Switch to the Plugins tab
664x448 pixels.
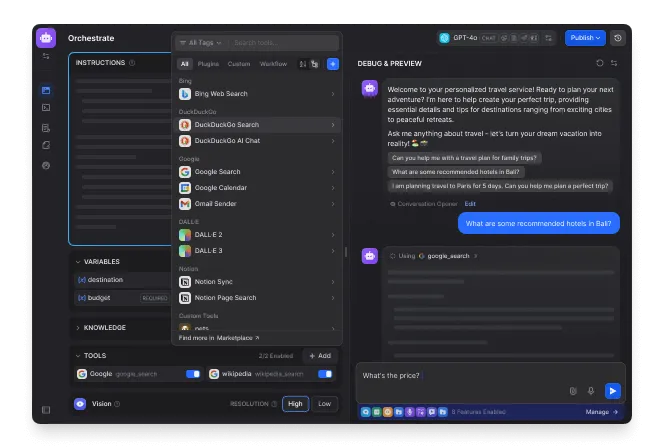(208, 64)
